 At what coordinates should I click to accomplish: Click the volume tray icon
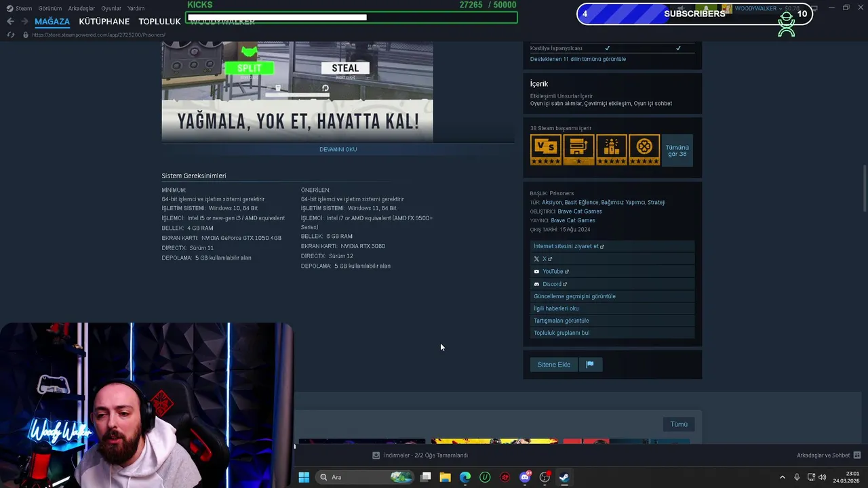[823, 477]
